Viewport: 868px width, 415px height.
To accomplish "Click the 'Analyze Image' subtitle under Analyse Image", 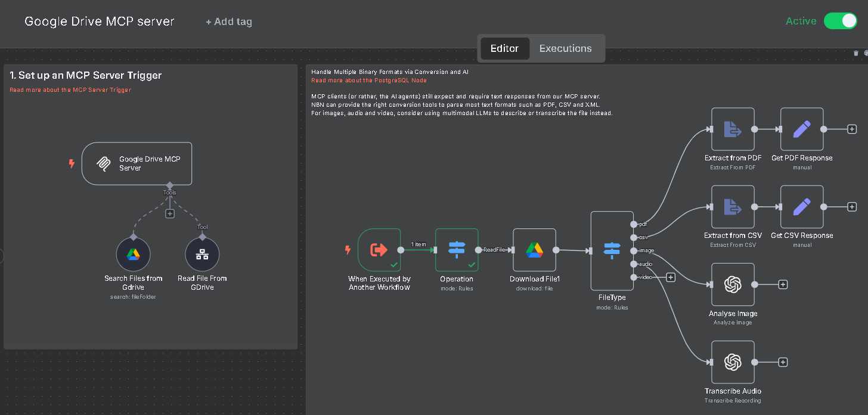I will coord(733,323).
